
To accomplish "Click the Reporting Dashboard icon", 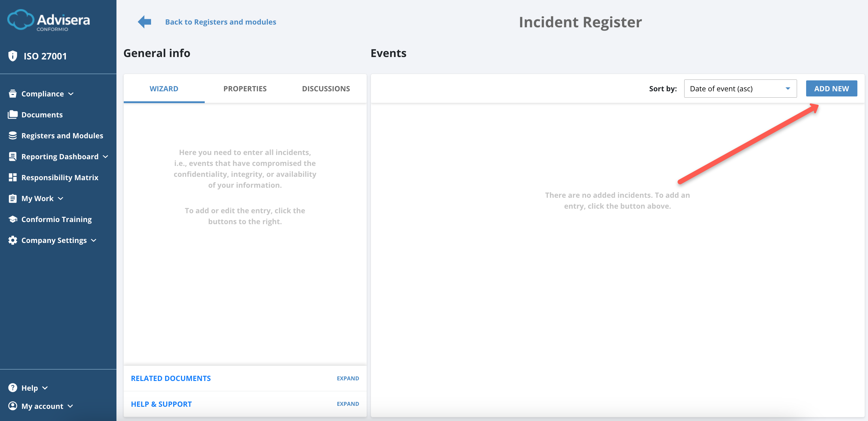I will 12,157.
